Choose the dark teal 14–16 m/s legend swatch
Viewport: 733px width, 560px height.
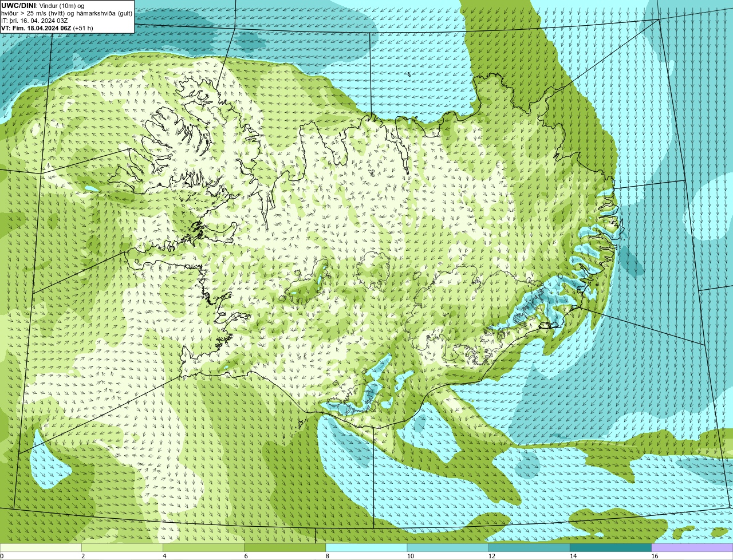pos(610,548)
